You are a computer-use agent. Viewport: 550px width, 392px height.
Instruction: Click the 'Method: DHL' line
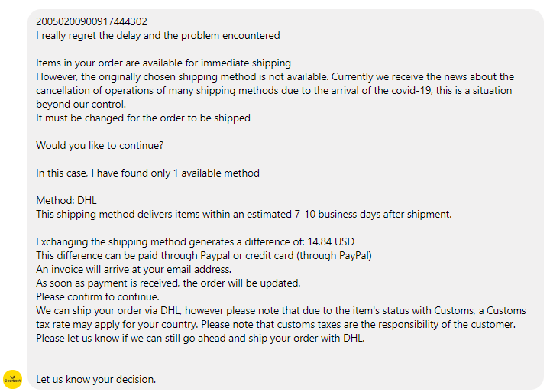[x=66, y=201]
